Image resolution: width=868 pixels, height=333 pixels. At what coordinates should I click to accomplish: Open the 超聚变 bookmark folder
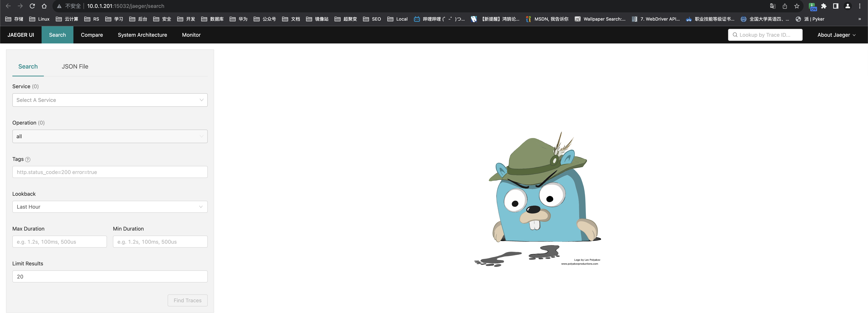pyautogui.click(x=346, y=19)
